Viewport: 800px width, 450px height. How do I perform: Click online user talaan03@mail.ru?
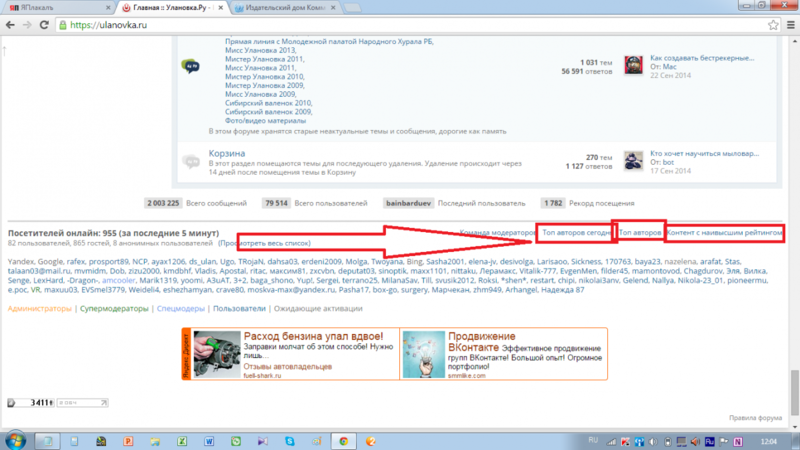[38, 271]
